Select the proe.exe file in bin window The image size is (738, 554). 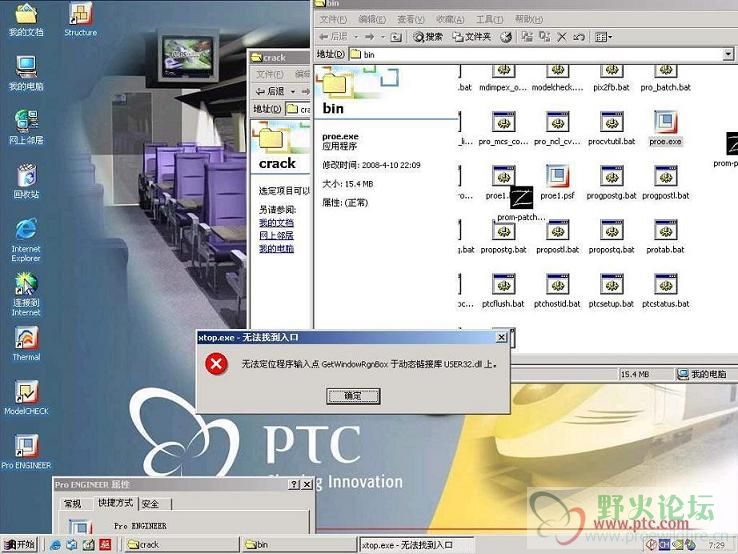pyautogui.click(x=665, y=128)
